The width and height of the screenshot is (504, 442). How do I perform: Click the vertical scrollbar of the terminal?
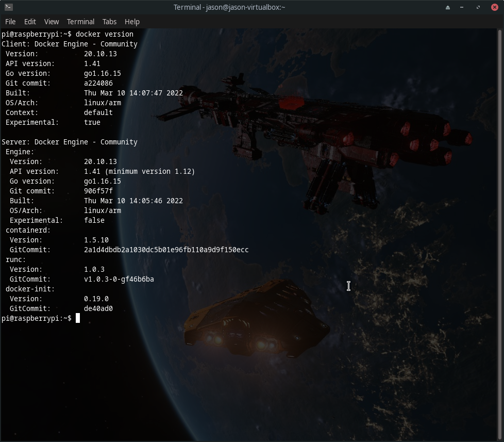pyautogui.click(x=500, y=235)
